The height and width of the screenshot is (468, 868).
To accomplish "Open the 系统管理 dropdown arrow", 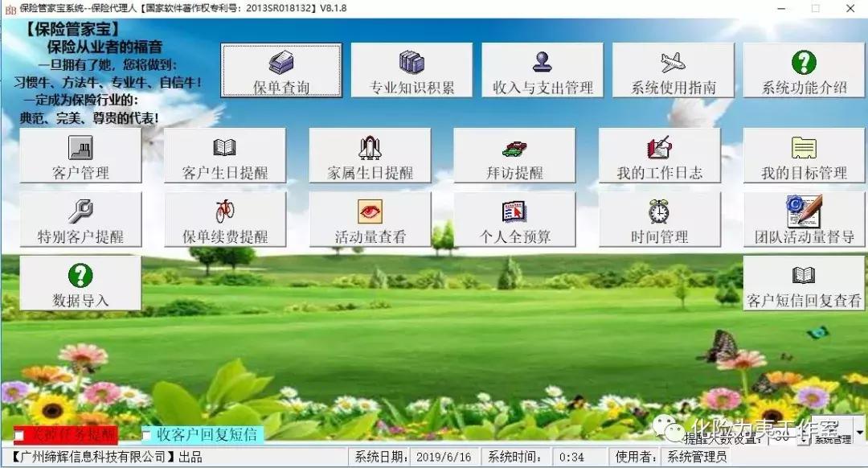I will (858, 433).
